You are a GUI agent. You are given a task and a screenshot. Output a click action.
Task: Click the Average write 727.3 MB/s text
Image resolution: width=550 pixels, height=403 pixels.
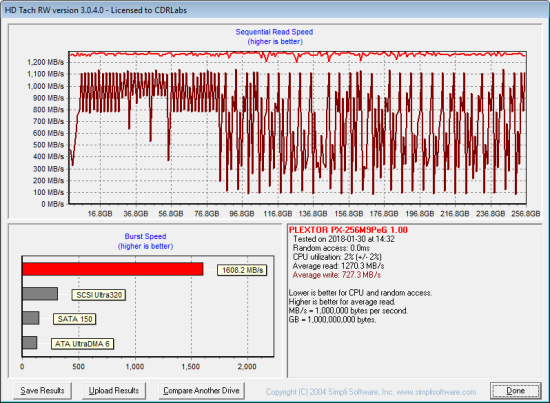click(337, 275)
